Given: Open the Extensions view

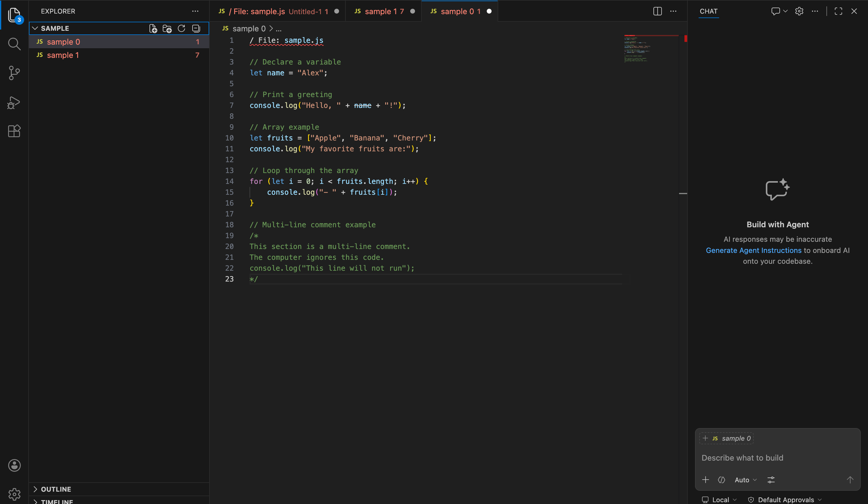Looking at the screenshot, I should [x=14, y=131].
